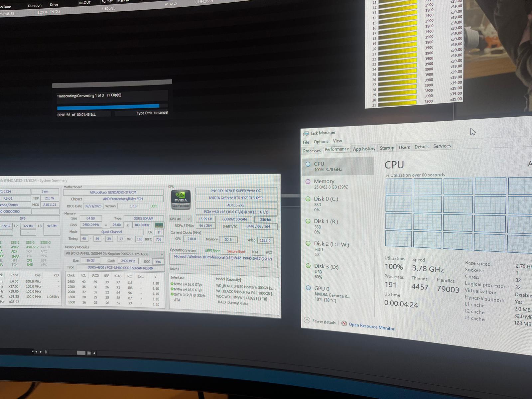
Task: Click the small right-arrow play icon
Action: [x=41, y=352]
